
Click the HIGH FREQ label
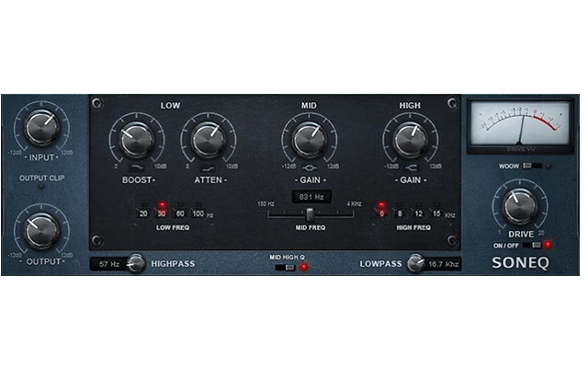[x=413, y=227]
